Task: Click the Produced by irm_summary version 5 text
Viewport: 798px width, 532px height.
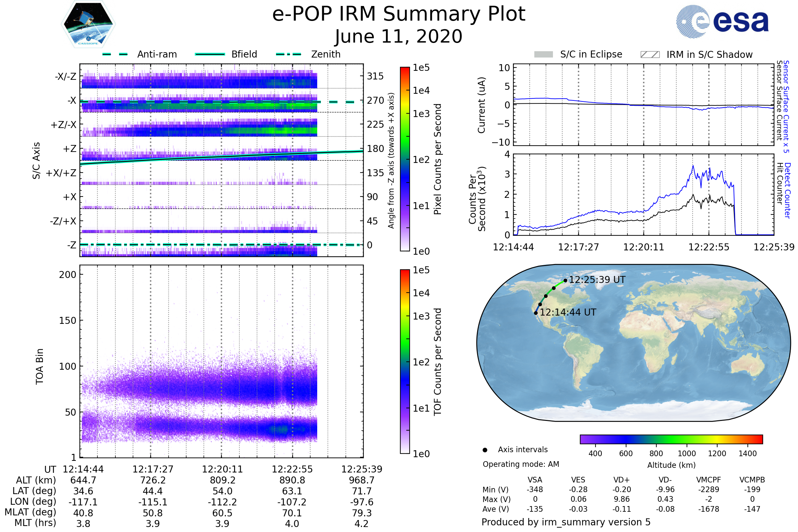Action: click(x=566, y=522)
